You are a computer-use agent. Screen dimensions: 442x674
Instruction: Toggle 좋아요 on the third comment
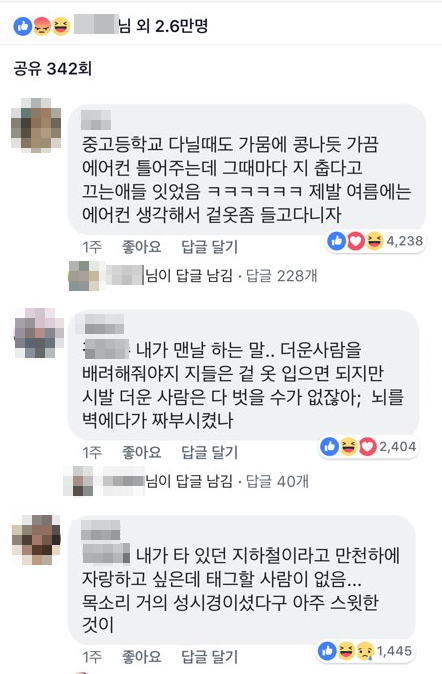[141, 657]
